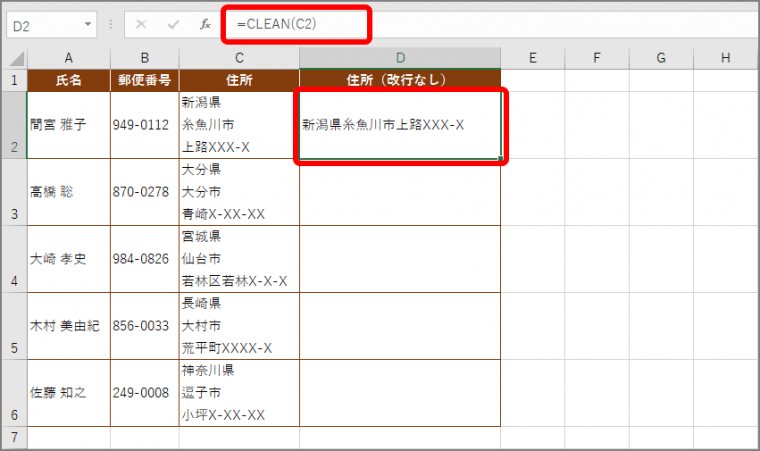
Task: Select row 3 header
Action: 14,192
